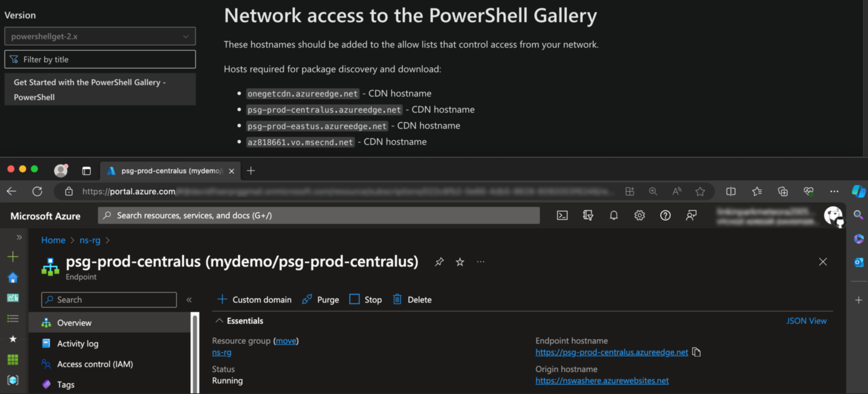Click the Delete endpoint trash icon
This screenshot has height=394, width=868.
click(x=397, y=299)
